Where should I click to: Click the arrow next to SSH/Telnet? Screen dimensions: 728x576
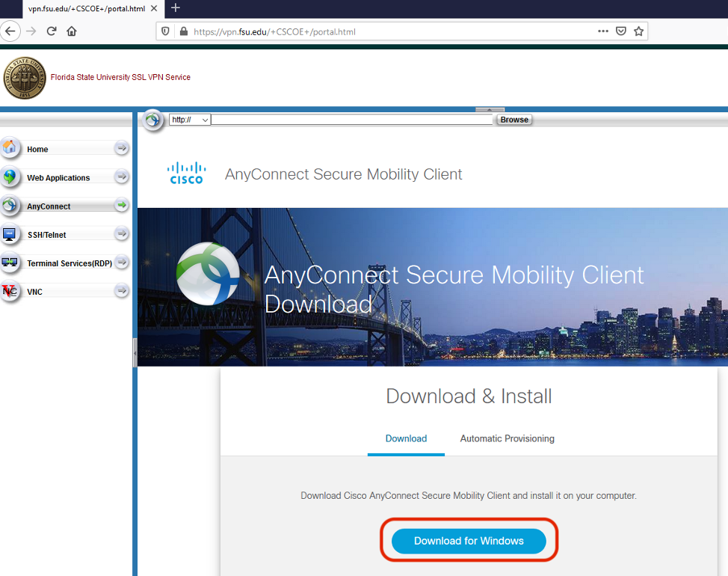tap(122, 233)
